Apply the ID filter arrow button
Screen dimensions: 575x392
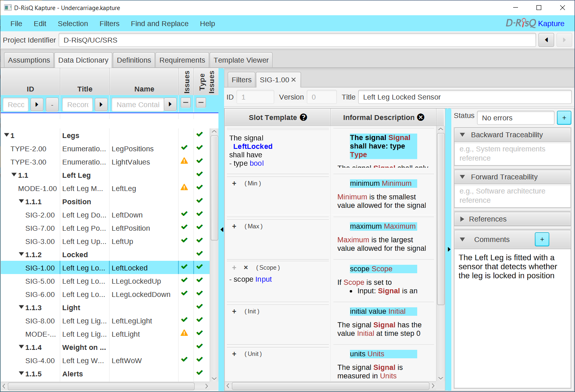point(37,104)
